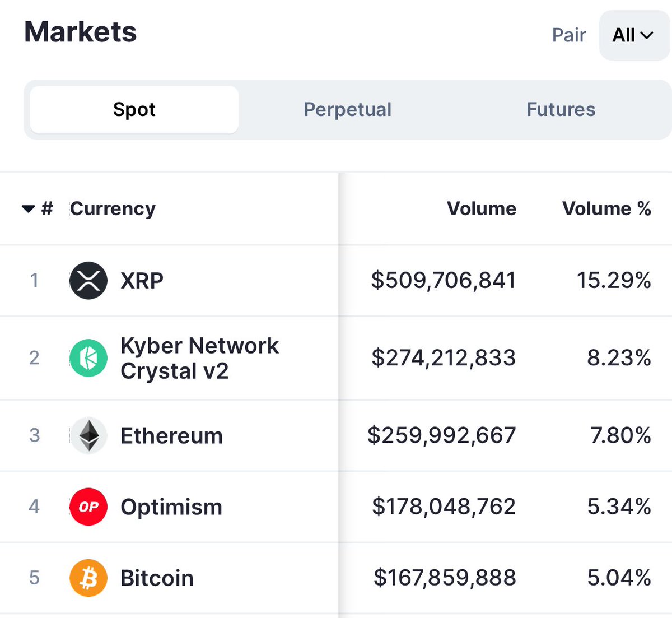Image resolution: width=672 pixels, height=618 pixels.
Task: Expand the chevron beside All
Action: (647, 36)
